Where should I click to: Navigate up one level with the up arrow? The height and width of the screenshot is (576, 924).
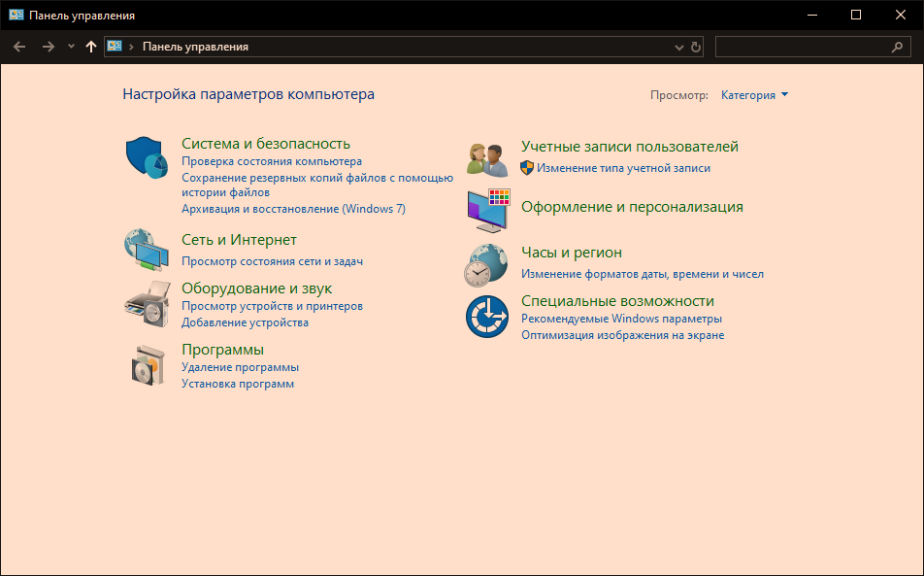click(x=91, y=47)
